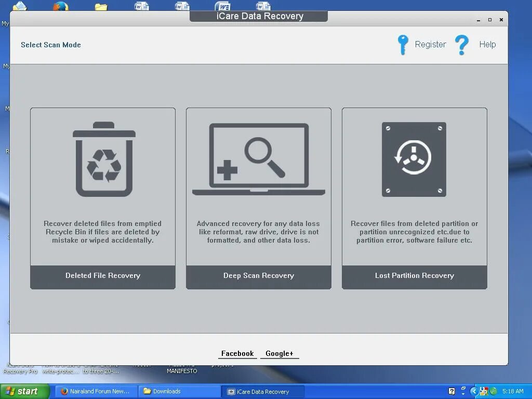532x399 pixels.
Task: Switch to Nairaland Forum Firefox taskbar button
Action: point(96,391)
